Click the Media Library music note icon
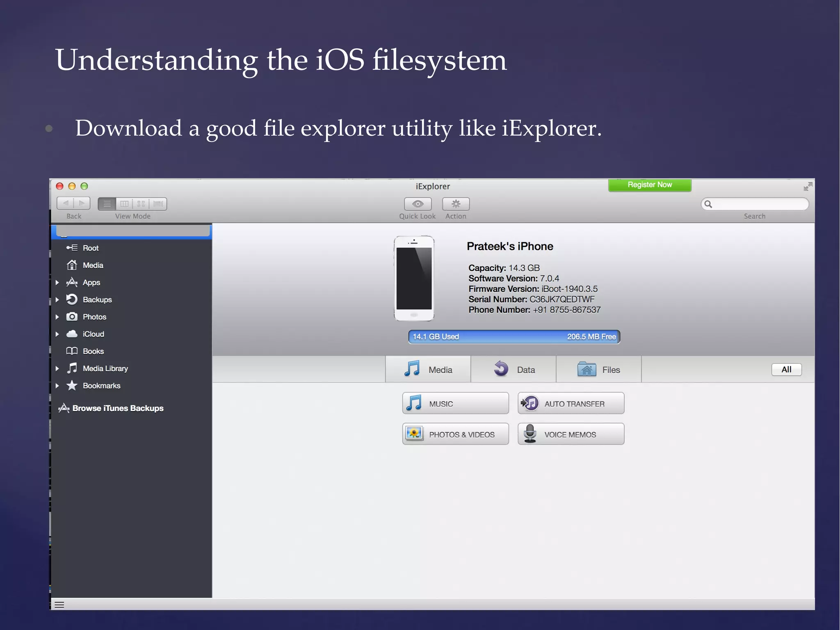The width and height of the screenshot is (840, 630). [x=72, y=368]
